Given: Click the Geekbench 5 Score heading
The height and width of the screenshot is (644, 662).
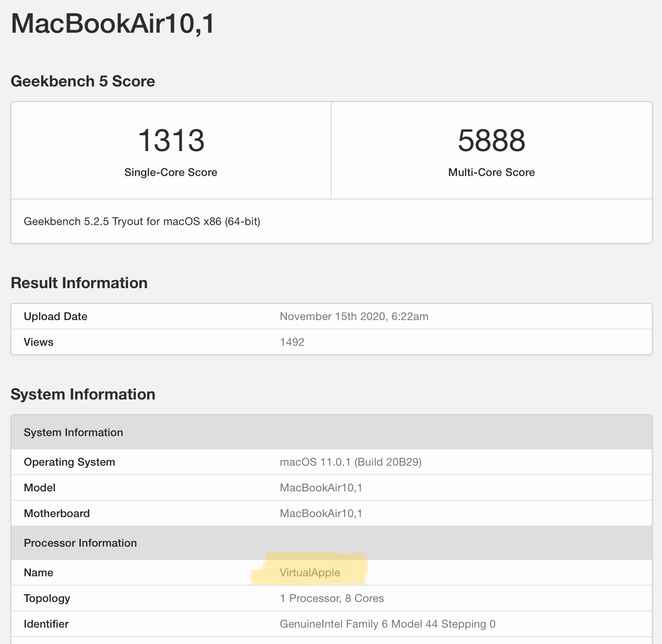Looking at the screenshot, I should point(83,81).
